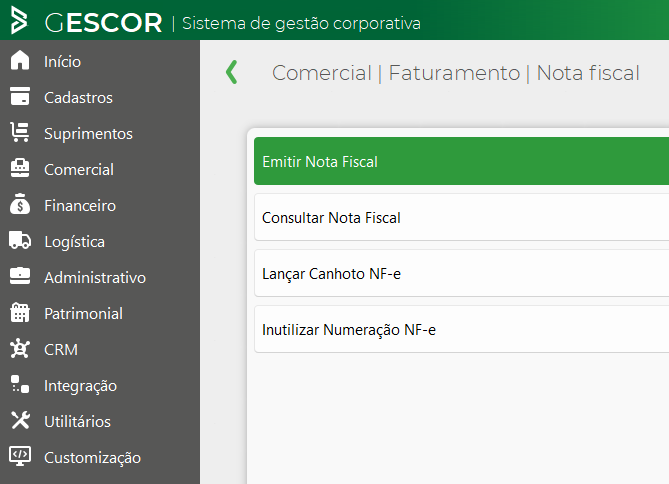Screen dimensions: 669x484
Task: Click the Faturamento breadcrumb link
Action: [x=453, y=73]
